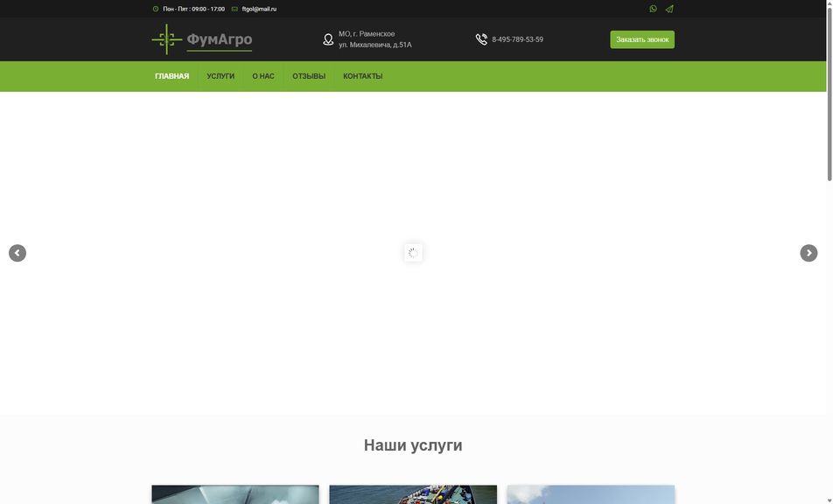
Task: Open the ГЛАВНАЯ menu item
Action: [172, 76]
